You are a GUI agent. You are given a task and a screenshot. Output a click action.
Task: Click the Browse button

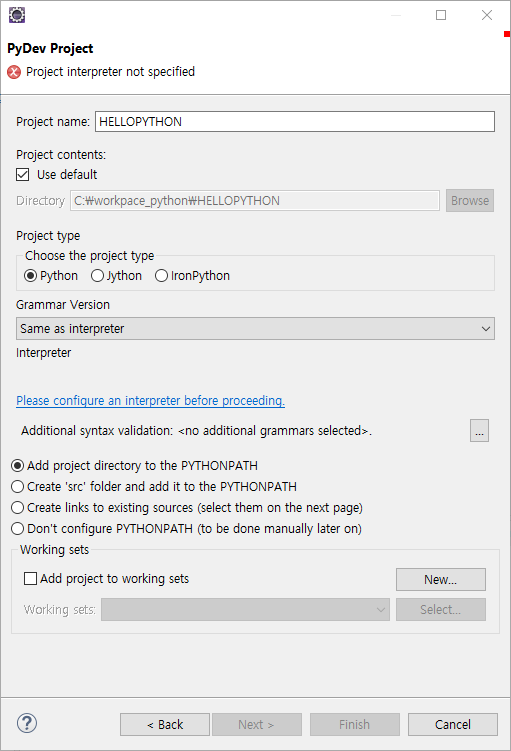tap(470, 201)
